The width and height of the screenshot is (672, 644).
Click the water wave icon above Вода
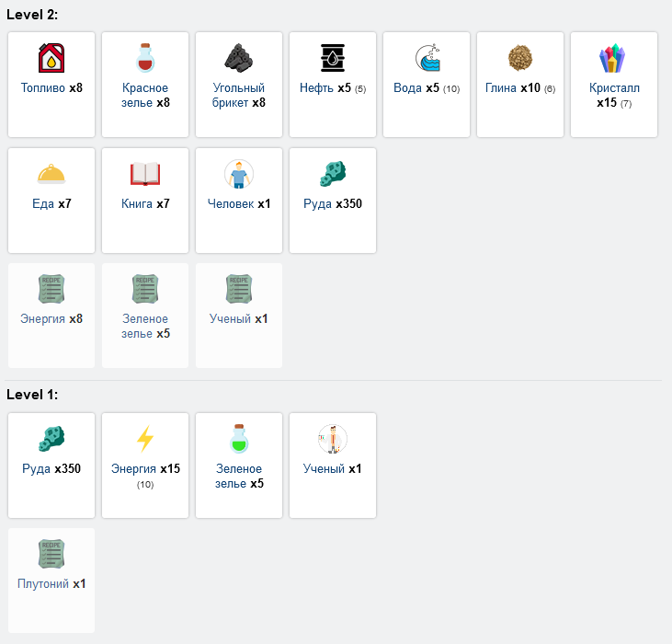coord(427,58)
